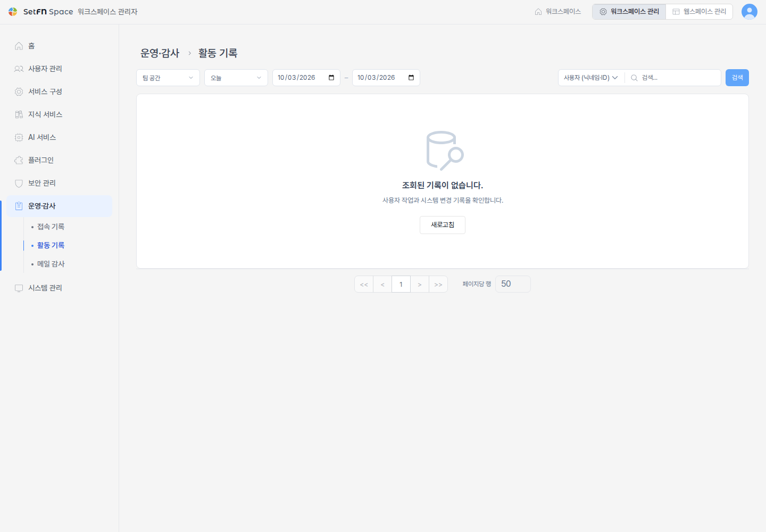Open calendar picker for start date
The height and width of the screenshot is (532, 766).
click(x=331, y=78)
